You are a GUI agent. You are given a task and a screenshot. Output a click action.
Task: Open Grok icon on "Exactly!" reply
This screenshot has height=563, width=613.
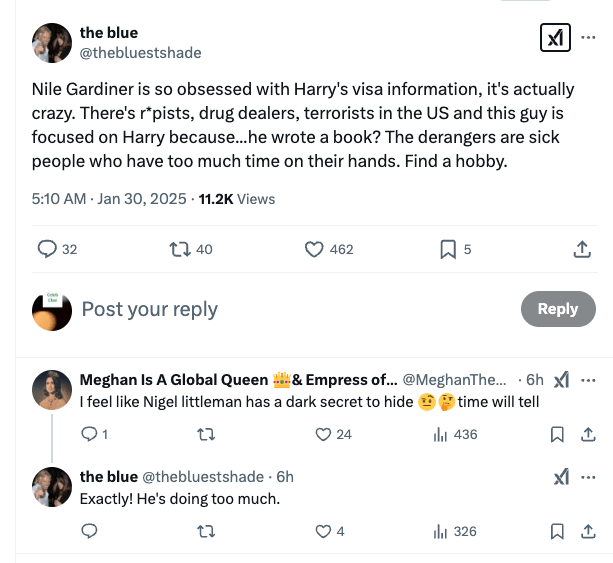(x=561, y=477)
